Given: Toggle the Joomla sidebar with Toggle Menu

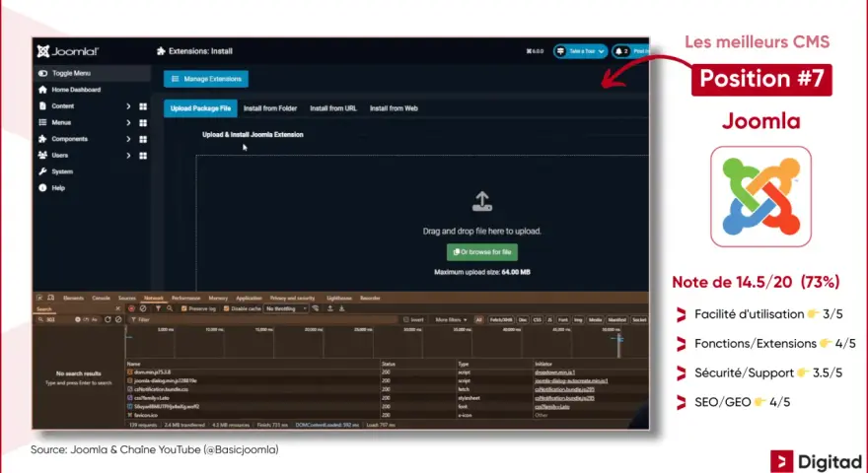Looking at the screenshot, I should (x=92, y=73).
